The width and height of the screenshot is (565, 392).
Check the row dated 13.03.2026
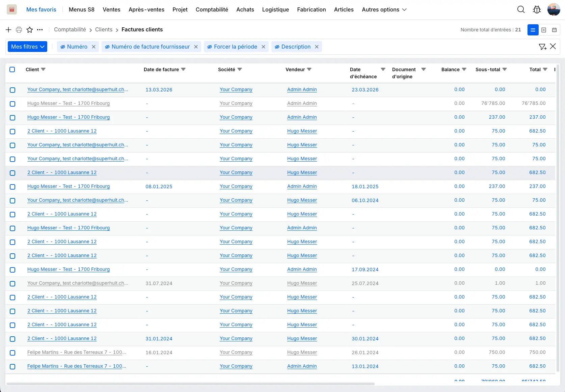point(12,90)
